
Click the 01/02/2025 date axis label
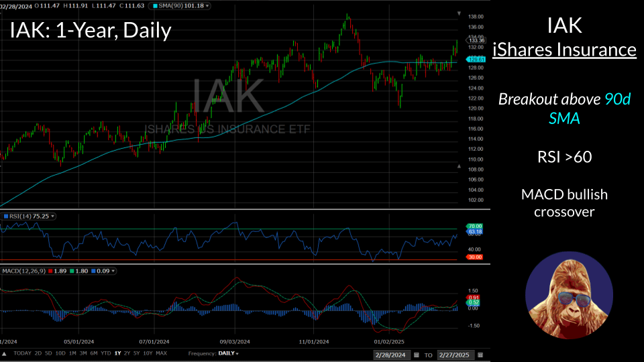coord(389,341)
